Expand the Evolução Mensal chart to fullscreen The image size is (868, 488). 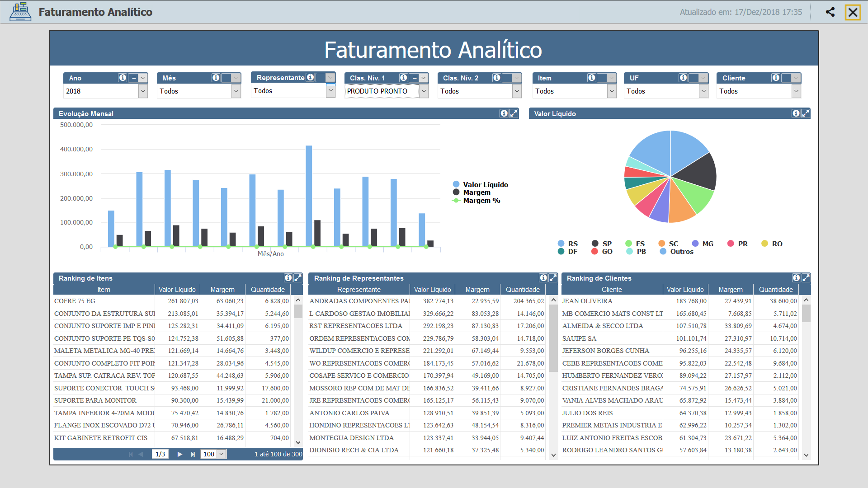point(514,113)
